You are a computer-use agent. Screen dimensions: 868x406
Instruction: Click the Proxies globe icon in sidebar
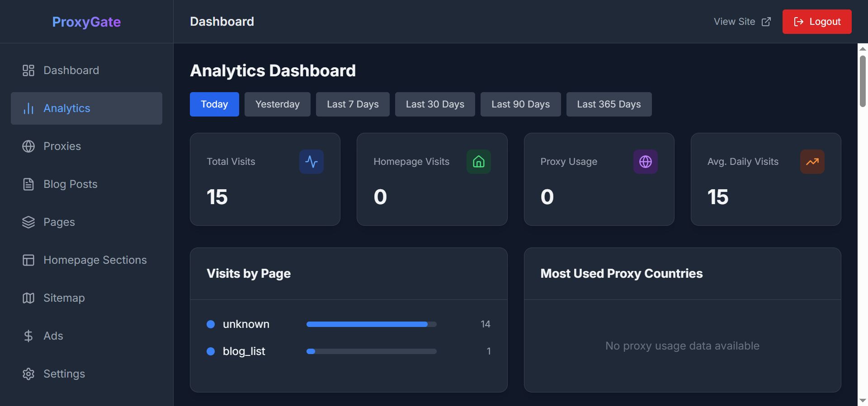[28, 146]
